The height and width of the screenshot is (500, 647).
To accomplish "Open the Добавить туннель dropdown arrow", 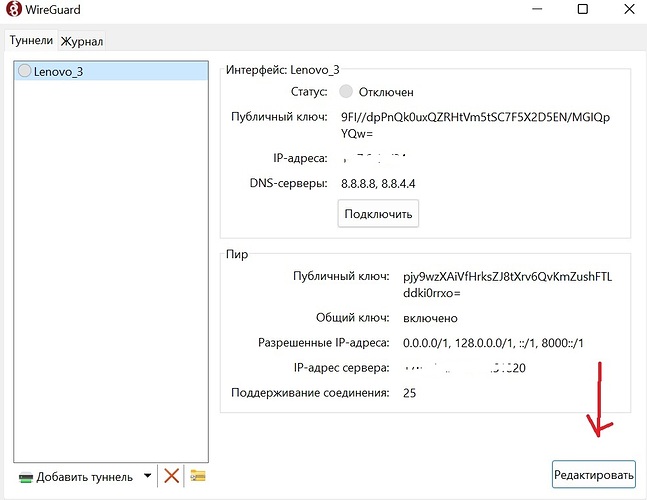I will [147, 476].
